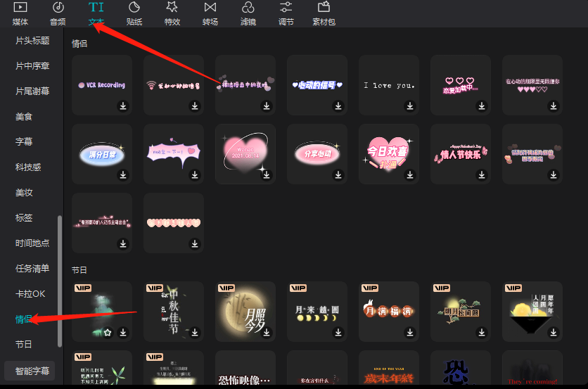Image resolution: width=588 pixels, height=389 pixels.
Task: Download the pink speech banner template
Action: point(195,175)
